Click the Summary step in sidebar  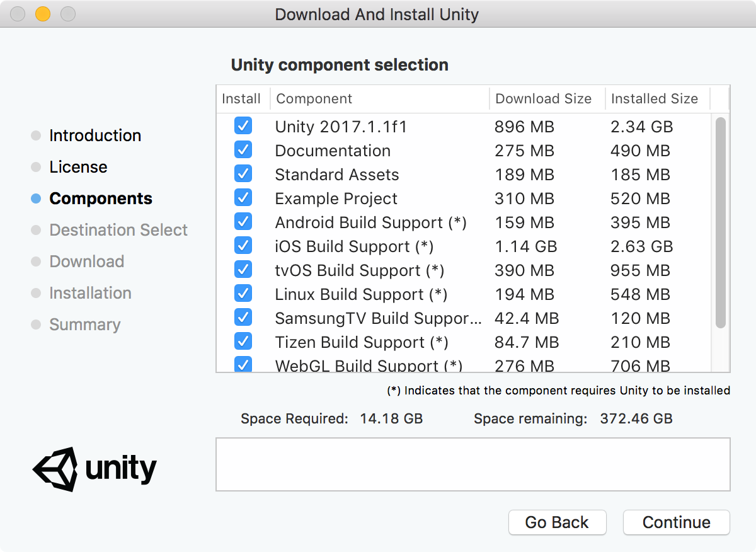pyautogui.click(x=84, y=325)
